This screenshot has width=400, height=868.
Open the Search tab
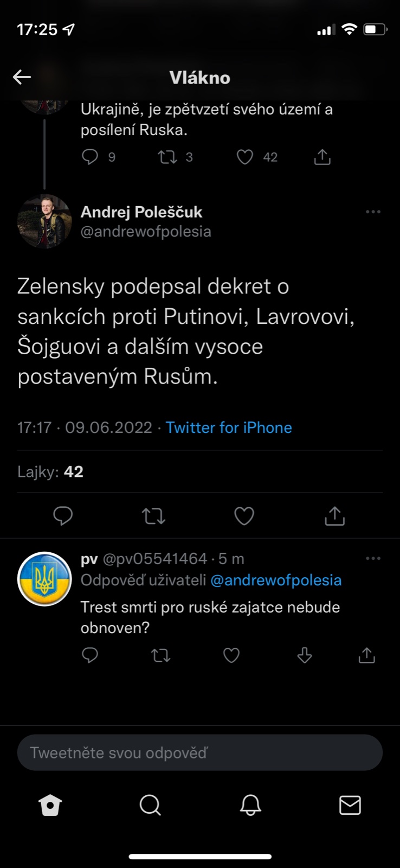click(150, 805)
